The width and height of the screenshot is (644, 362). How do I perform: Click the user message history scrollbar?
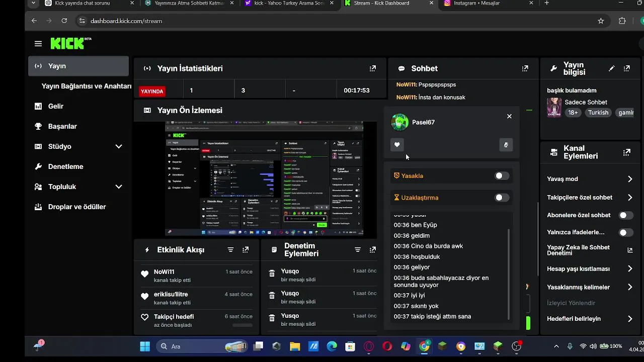[509, 274]
